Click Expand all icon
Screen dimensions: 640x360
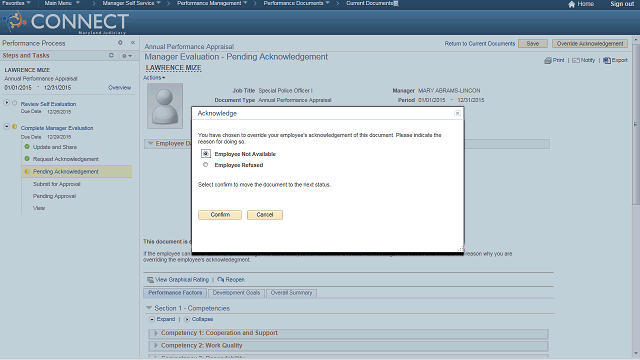[x=152, y=320]
